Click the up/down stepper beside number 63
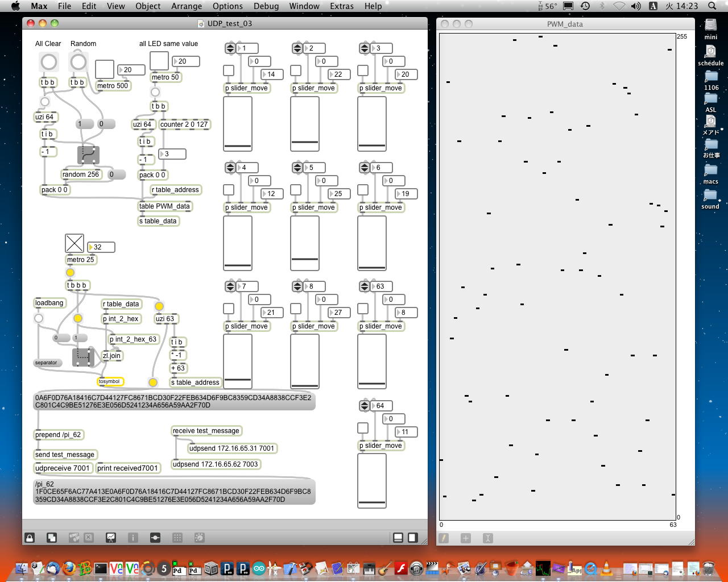The width and height of the screenshot is (728, 582). 365,286
